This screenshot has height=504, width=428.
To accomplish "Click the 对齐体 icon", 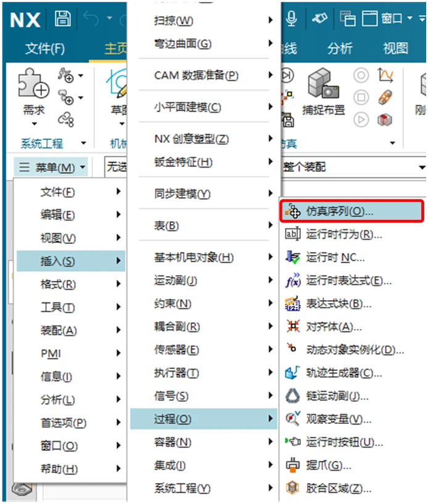I will [x=293, y=327].
